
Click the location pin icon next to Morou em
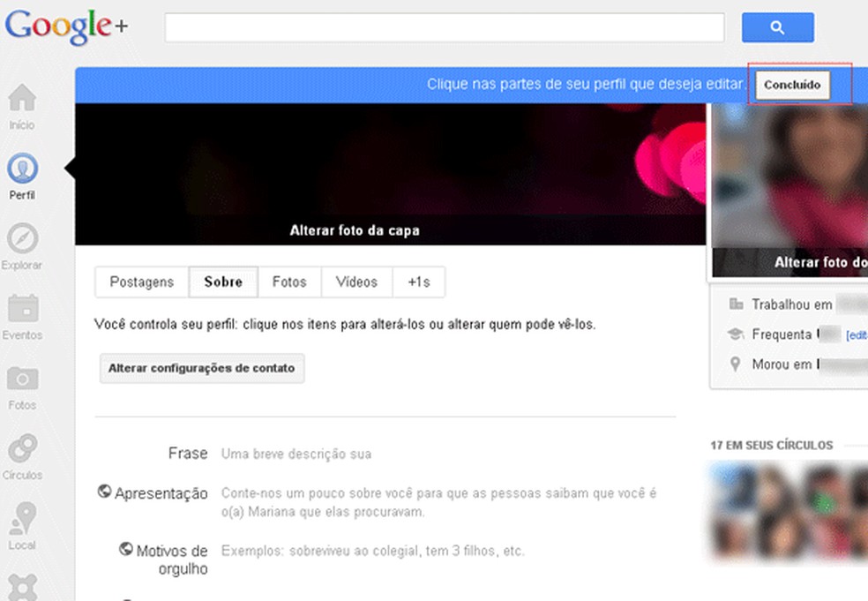(735, 364)
